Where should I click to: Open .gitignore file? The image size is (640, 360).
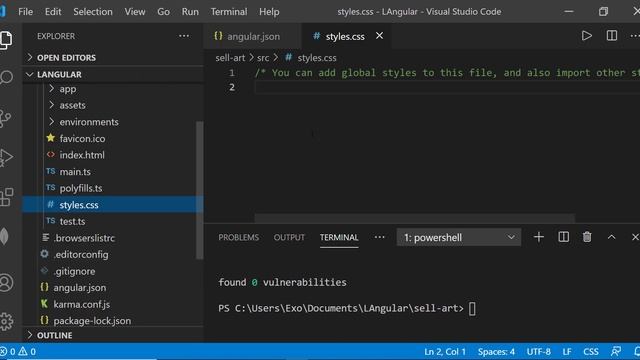point(113,271)
